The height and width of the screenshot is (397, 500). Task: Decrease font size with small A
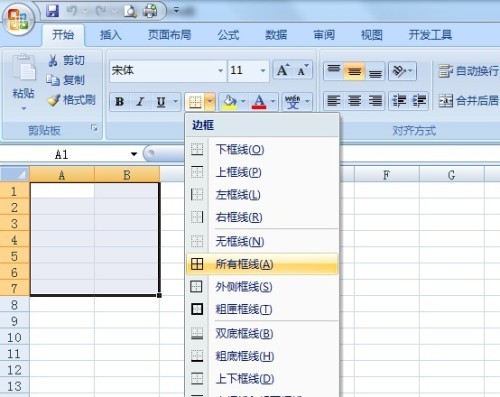[302, 70]
